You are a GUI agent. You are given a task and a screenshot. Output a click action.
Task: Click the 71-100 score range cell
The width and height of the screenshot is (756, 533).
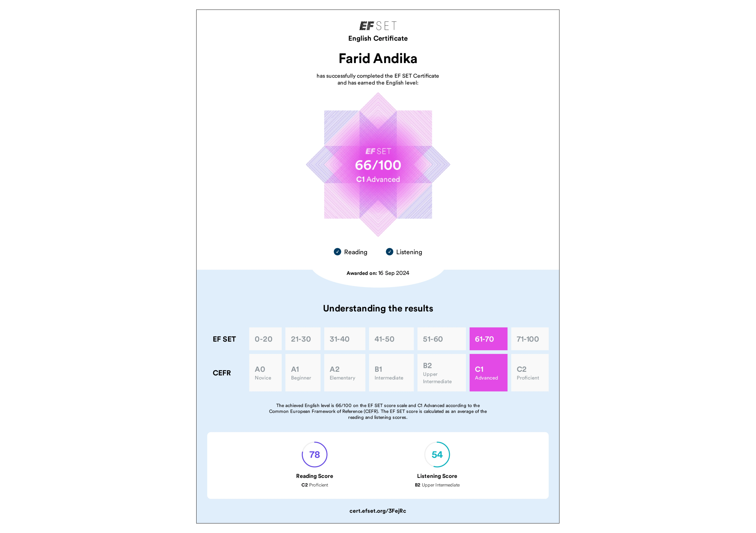530,339
